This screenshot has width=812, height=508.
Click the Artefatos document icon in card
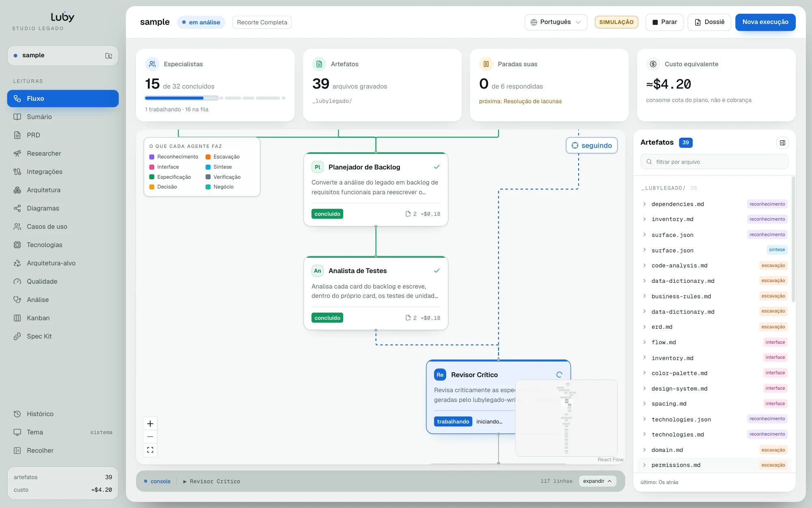[319, 64]
